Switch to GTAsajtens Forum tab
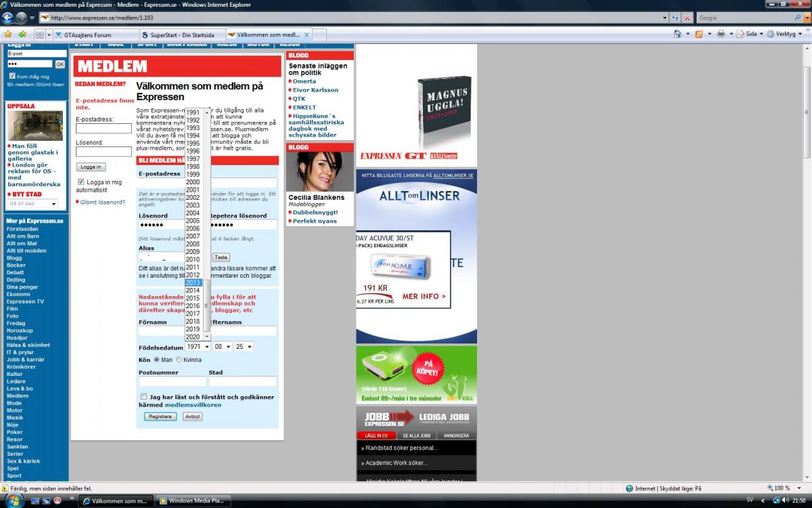The width and height of the screenshot is (812, 508). coord(95,35)
